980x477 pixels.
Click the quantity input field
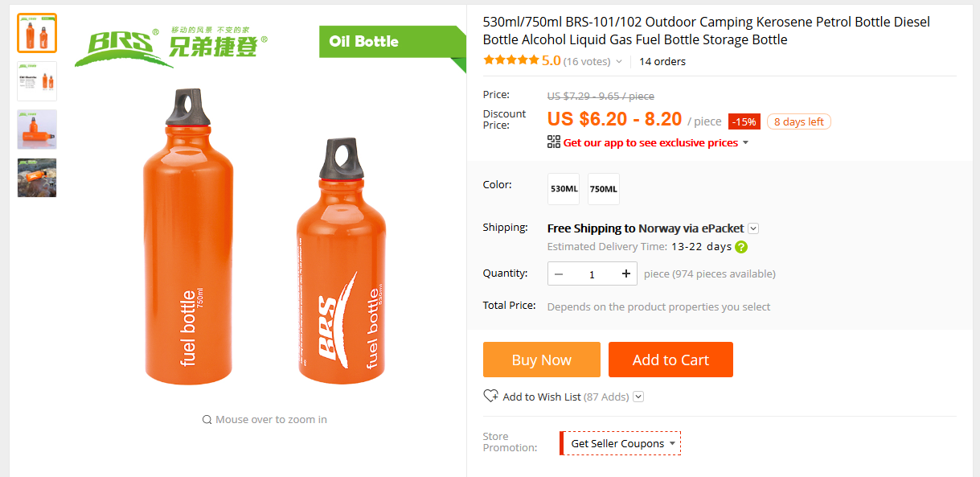coord(592,274)
